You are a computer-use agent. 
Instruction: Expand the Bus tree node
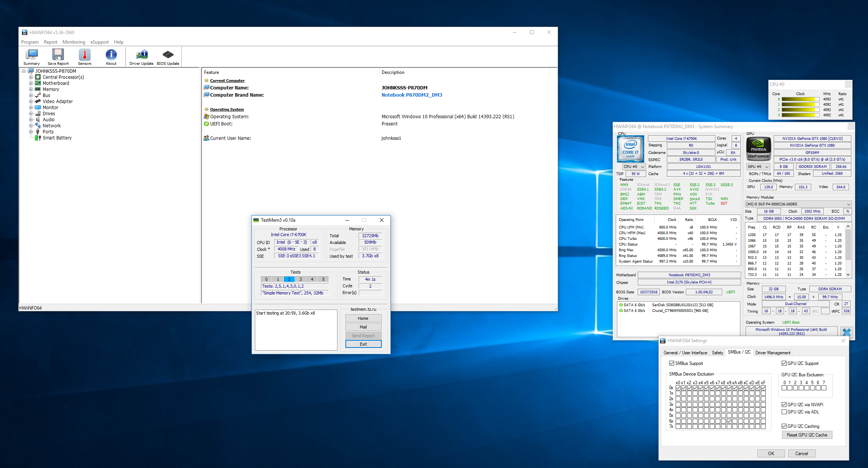click(31, 95)
